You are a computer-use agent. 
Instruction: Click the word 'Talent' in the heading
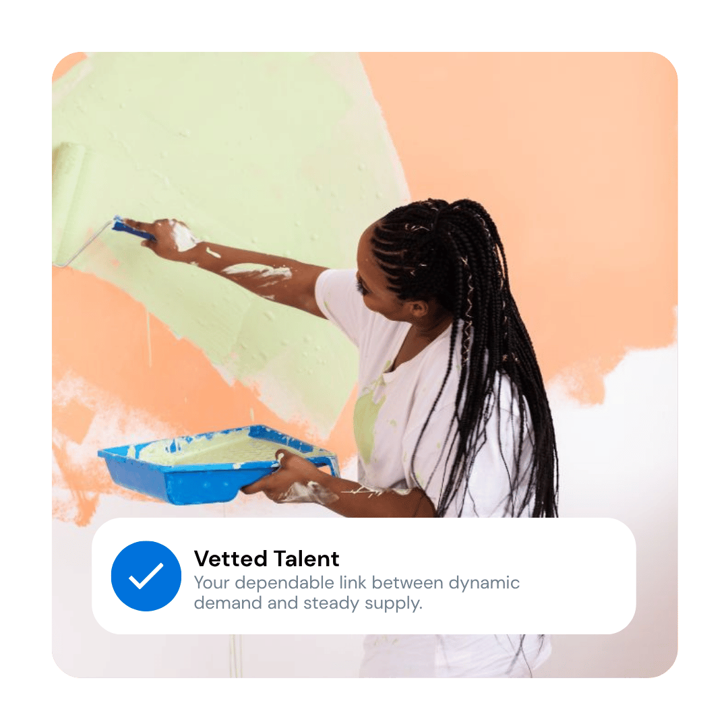(x=307, y=559)
